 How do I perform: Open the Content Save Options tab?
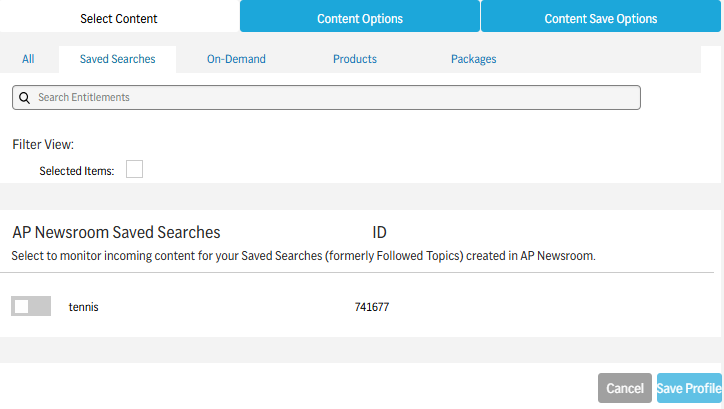(601, 18)
